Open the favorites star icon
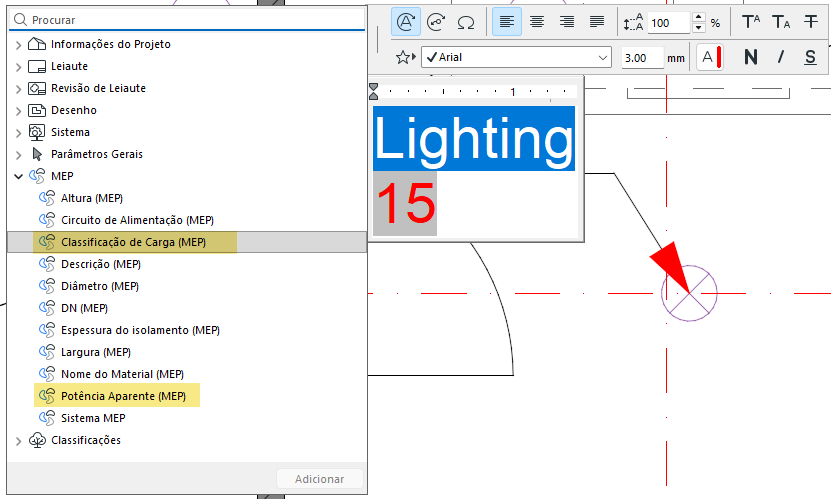This screenshot has height=499, width=831. [x=406, y=57]
